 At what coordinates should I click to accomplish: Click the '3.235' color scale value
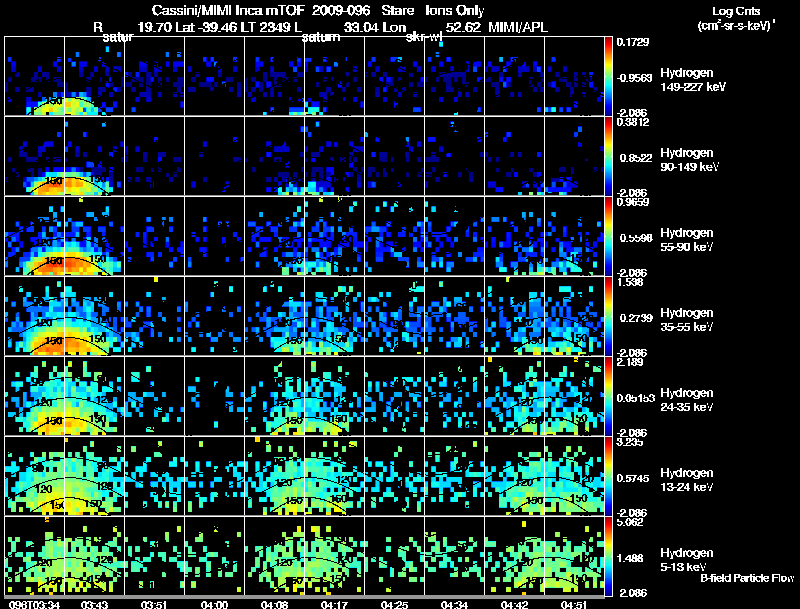coord(630,442)
